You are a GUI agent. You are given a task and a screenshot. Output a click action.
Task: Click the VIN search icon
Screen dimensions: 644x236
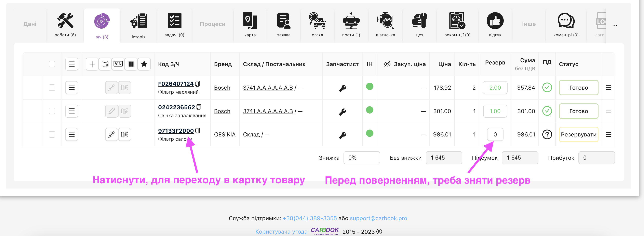coord(118,64)
